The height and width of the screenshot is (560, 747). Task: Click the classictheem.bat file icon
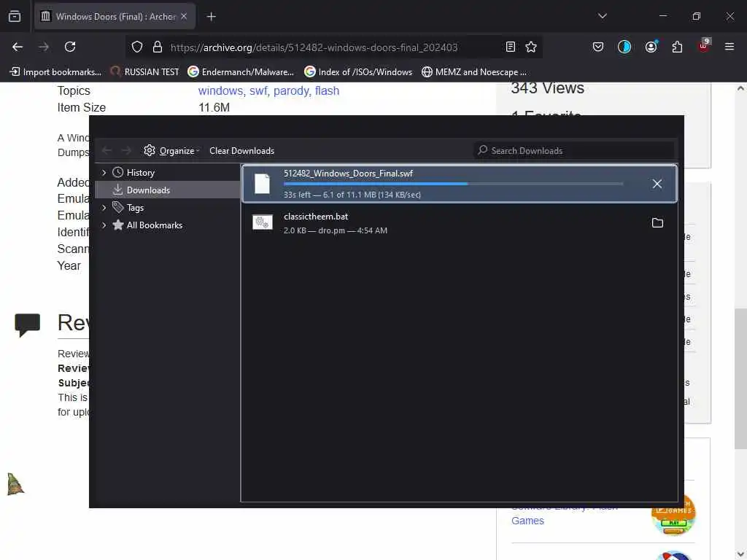pos(263,222)
